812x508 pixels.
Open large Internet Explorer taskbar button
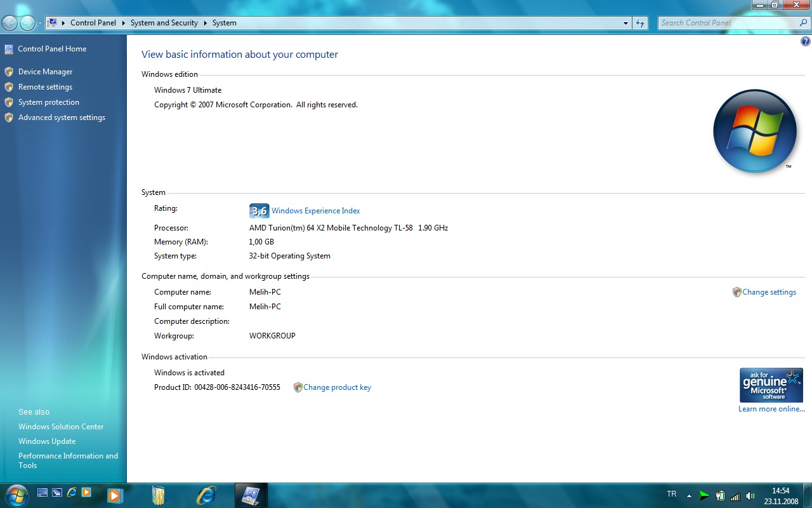[206, 495]
